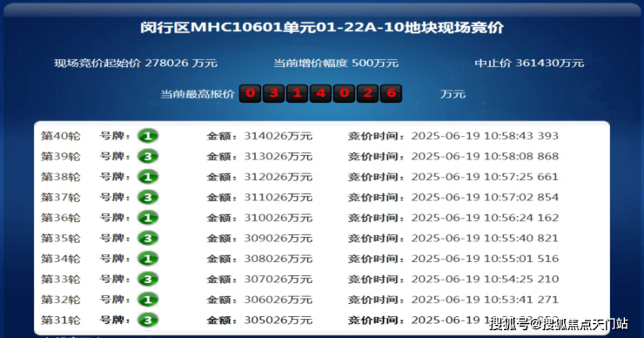Click the last red digit 6 of counter
Image resolution: width=644 pixels, height=338 pixels.
[x=391, y=93]
